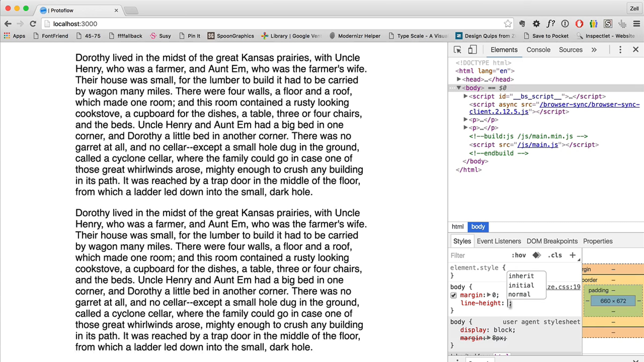Image resolution: width=644 pixels, height=362 pixels.
Task: Open the Modernizr Helper bookmark
Action: click(355, 36)
